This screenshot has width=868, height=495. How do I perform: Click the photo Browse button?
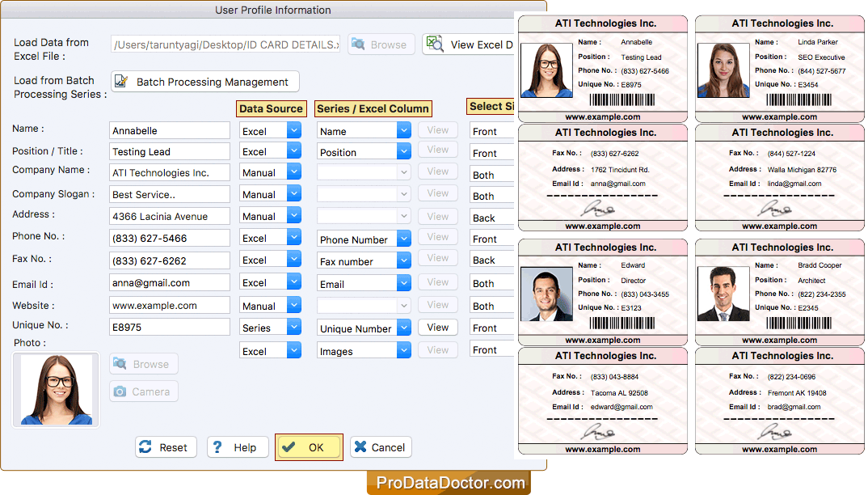coord(144,364)
